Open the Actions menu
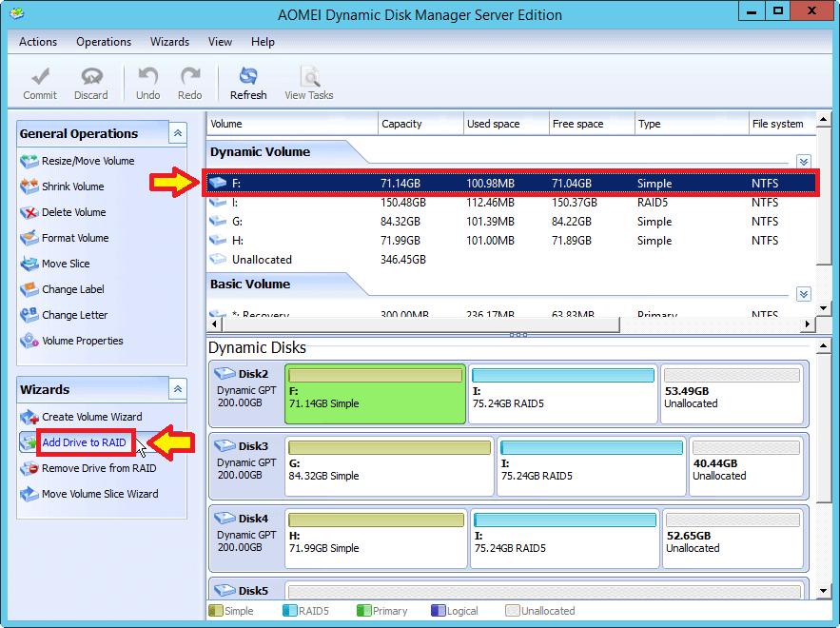840x628 pixels. point(38,42)
